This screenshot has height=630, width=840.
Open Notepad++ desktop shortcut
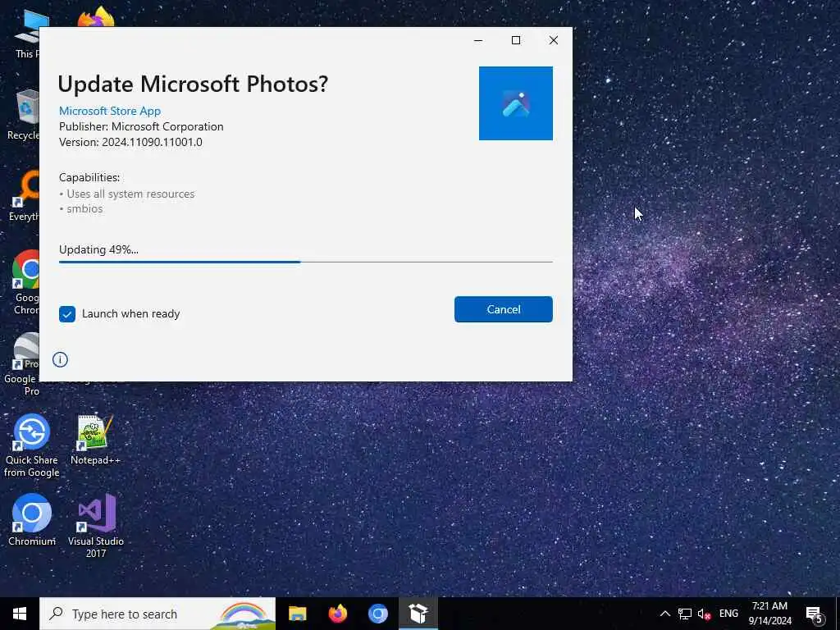coord(95,440)
